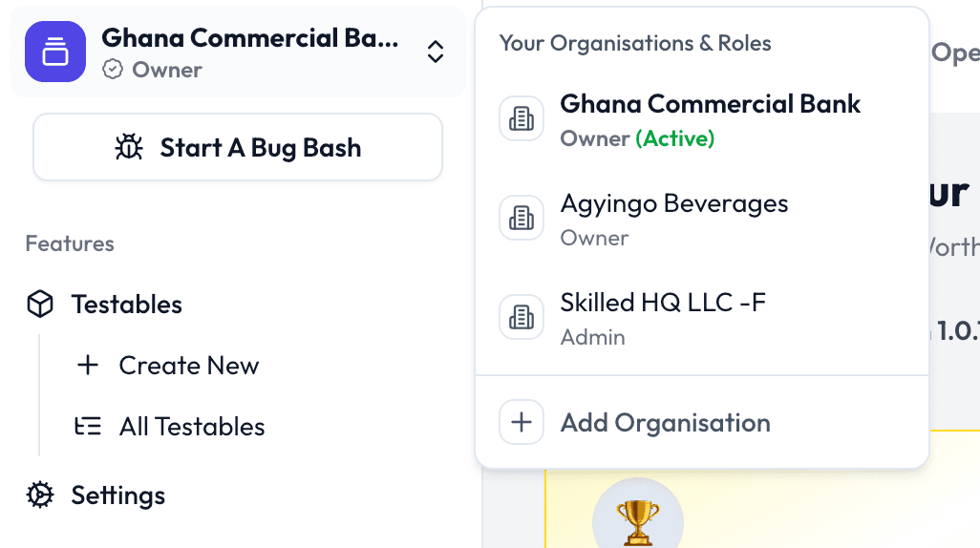Screen dimensions: 980x548
Task: Collapse the Testables section
Action: 126,305
